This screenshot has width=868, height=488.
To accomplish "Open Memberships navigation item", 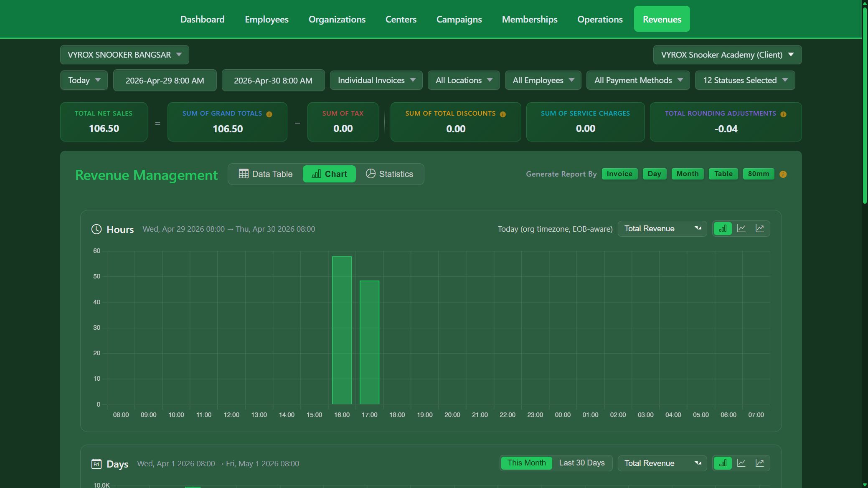I will (x=529, y=19).
